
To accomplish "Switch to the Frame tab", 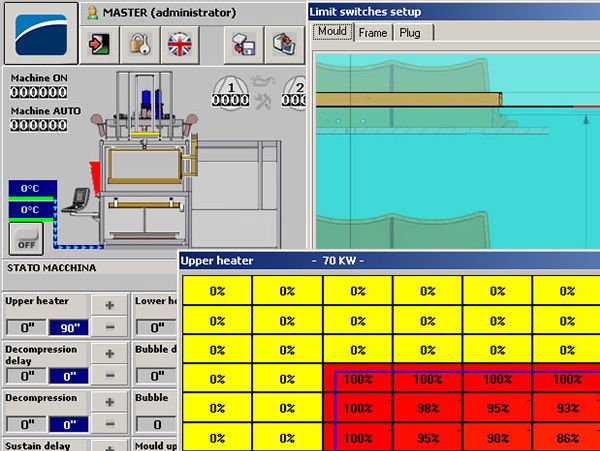I will 372,32.
